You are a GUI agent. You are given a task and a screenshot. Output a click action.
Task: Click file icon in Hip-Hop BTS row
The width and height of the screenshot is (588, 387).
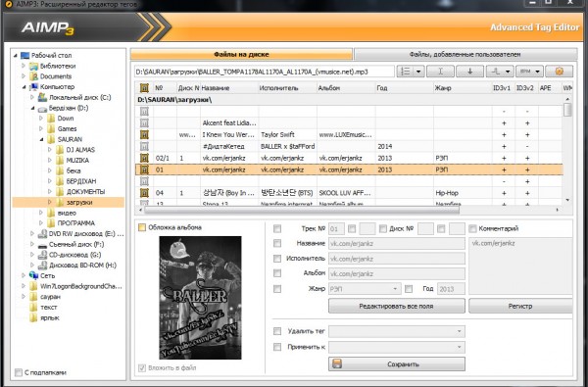tap(144, 193)
